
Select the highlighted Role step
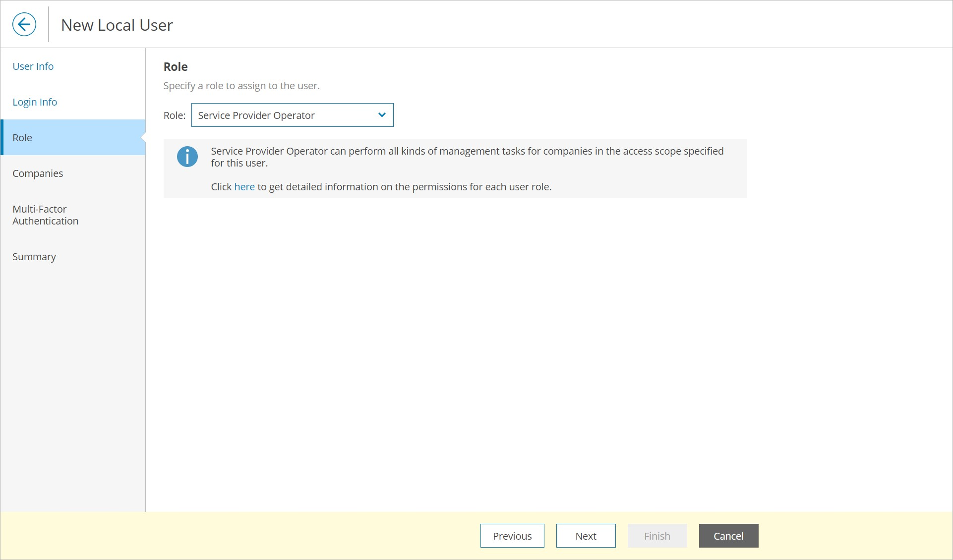[22, 138]
